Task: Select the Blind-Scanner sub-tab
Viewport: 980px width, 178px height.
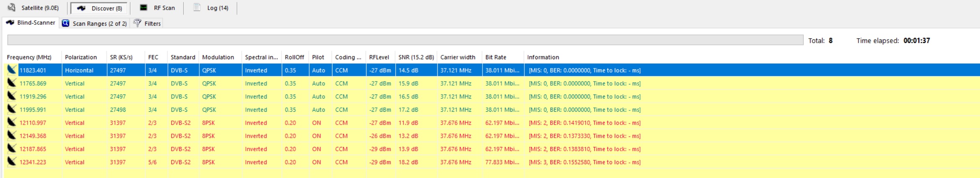Action: pos(31,23)
